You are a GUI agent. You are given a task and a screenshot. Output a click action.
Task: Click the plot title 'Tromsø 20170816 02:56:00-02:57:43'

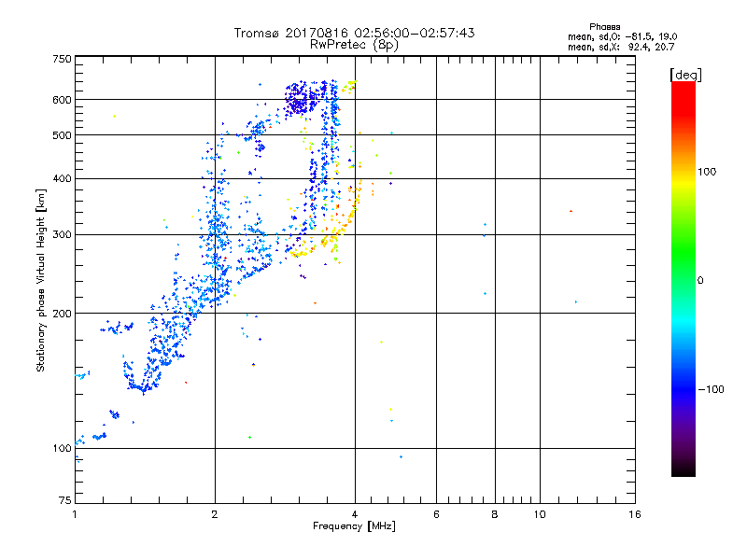[x=354, y=33]
